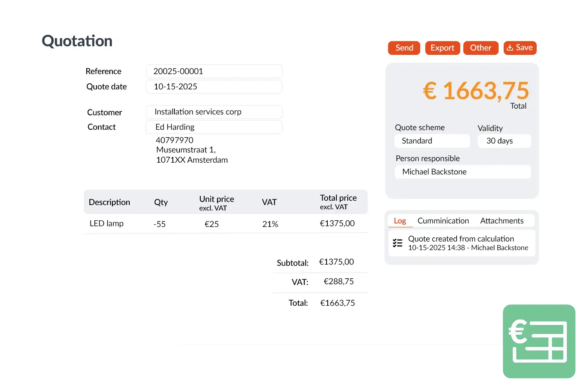
Task: Click the quantity value -55
Action: point(160,224)
